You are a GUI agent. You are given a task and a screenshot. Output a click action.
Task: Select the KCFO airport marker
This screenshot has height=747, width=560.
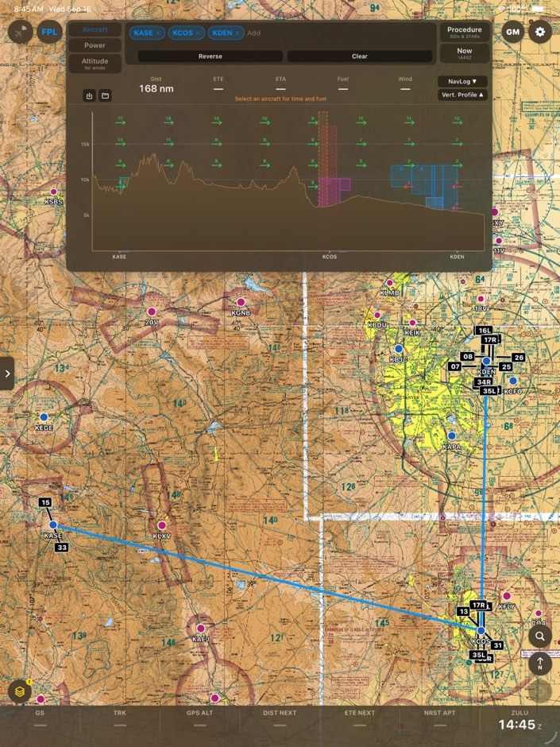(x=513, y=381)
